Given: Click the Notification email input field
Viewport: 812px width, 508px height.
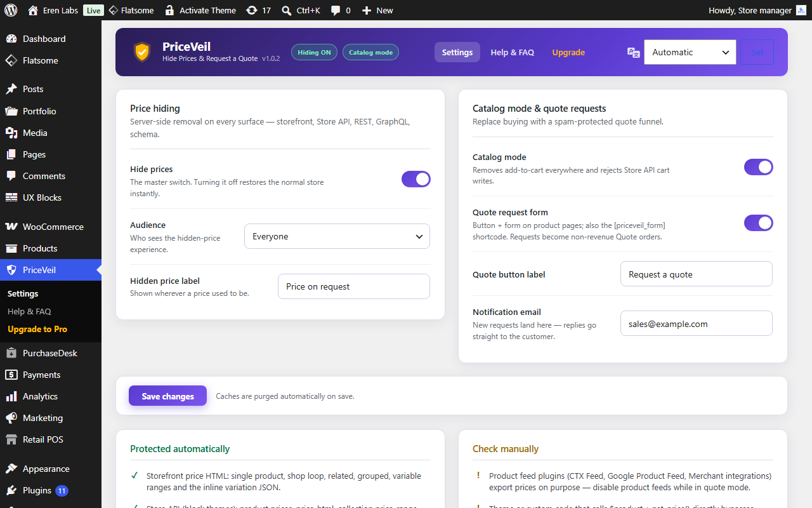Looking at the screenshot, I should click(697, 323).
